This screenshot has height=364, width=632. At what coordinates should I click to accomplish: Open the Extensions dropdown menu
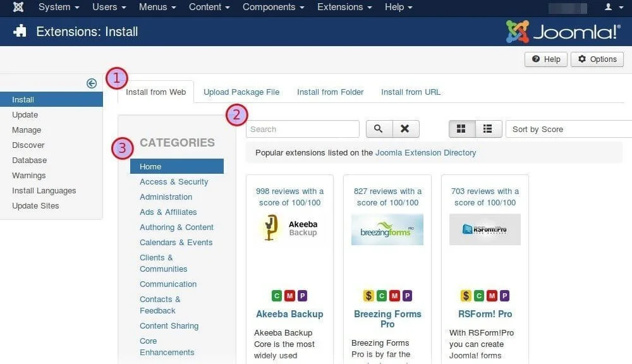pyautogui.click(x=344, y=7)
